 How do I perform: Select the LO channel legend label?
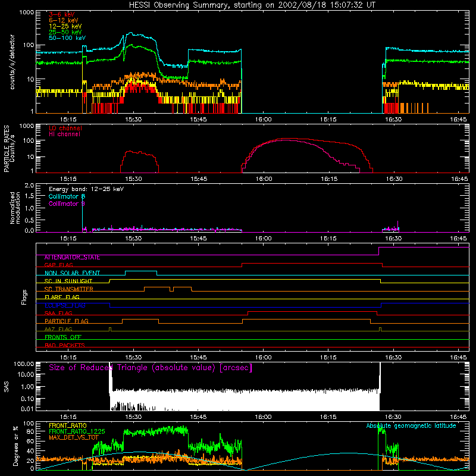point(65,128)
